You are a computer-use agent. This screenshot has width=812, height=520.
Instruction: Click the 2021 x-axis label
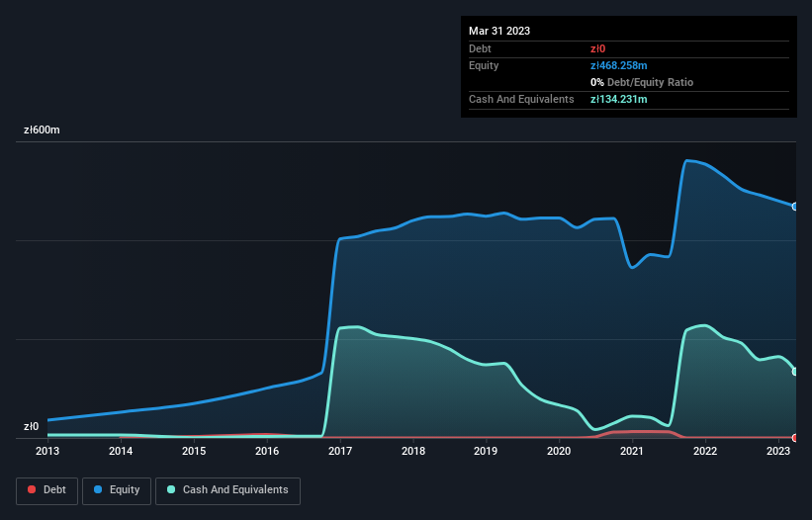coord(632,451)
